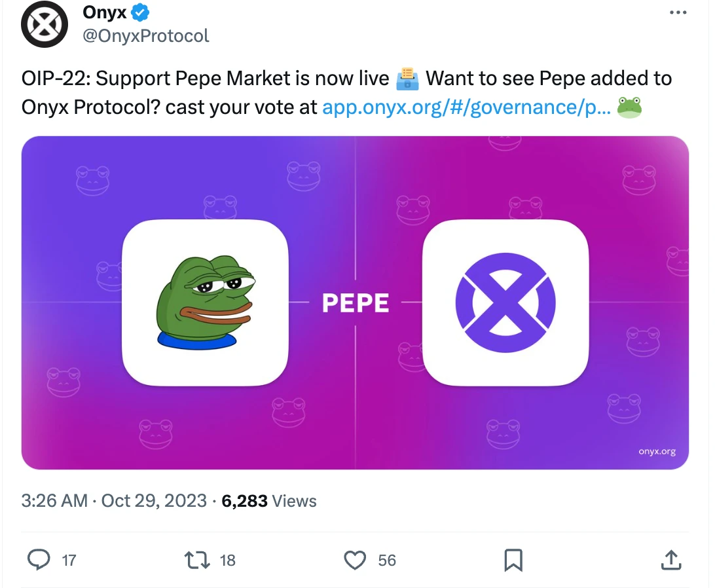Open the share menu via upload icon
Screen dimensions: 715x588
[x=672, y=560]
